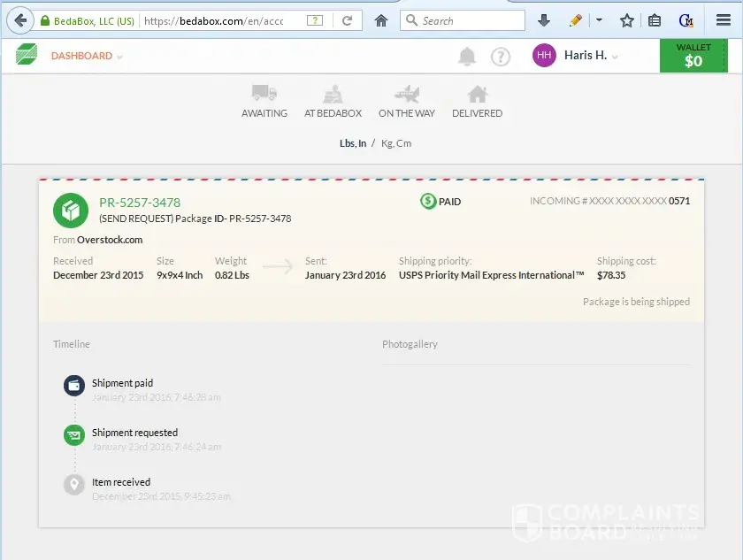Click the green padlock site identity icon
This screenshot has height=560, width=743.
click(x=45, y=21)
